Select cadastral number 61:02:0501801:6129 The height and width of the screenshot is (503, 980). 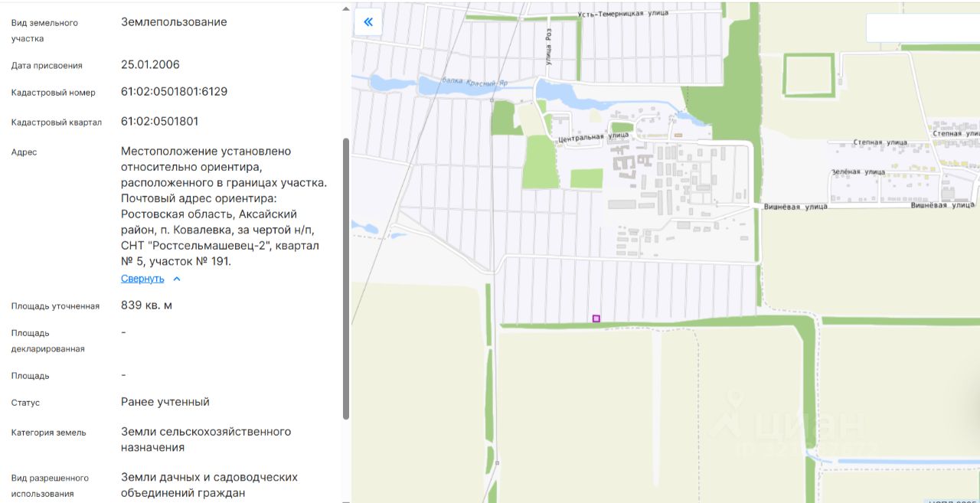pos(175,92)
